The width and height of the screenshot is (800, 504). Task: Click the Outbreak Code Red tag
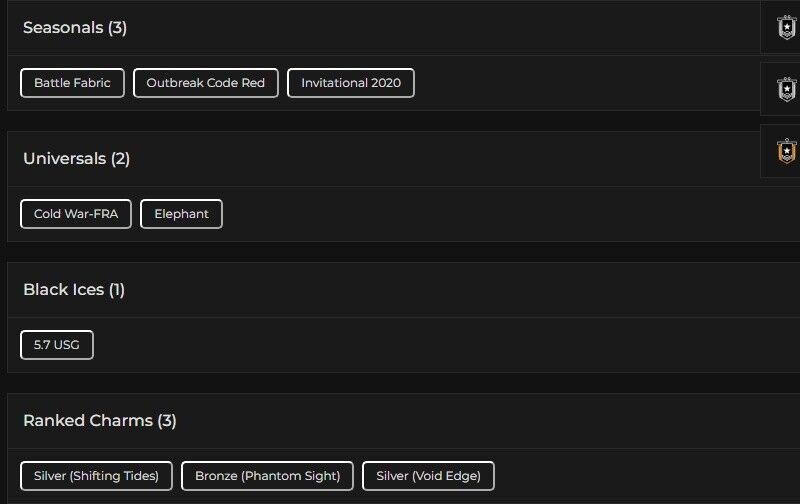(205, 83)
